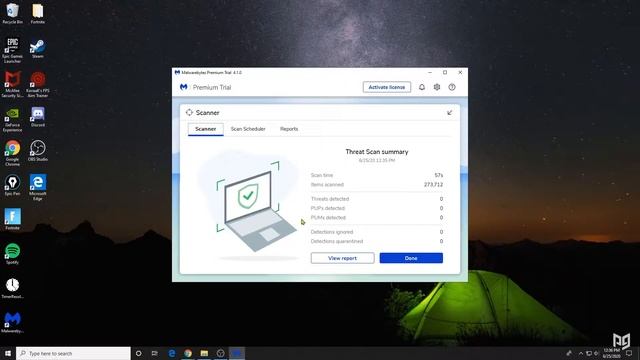Click the PUPs detected row label
640x360 pixels.
[327, 208]
